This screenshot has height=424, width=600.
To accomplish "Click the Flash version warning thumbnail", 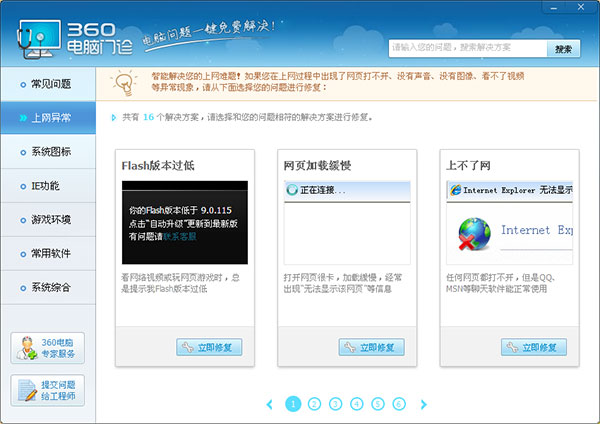I will 185,223.
